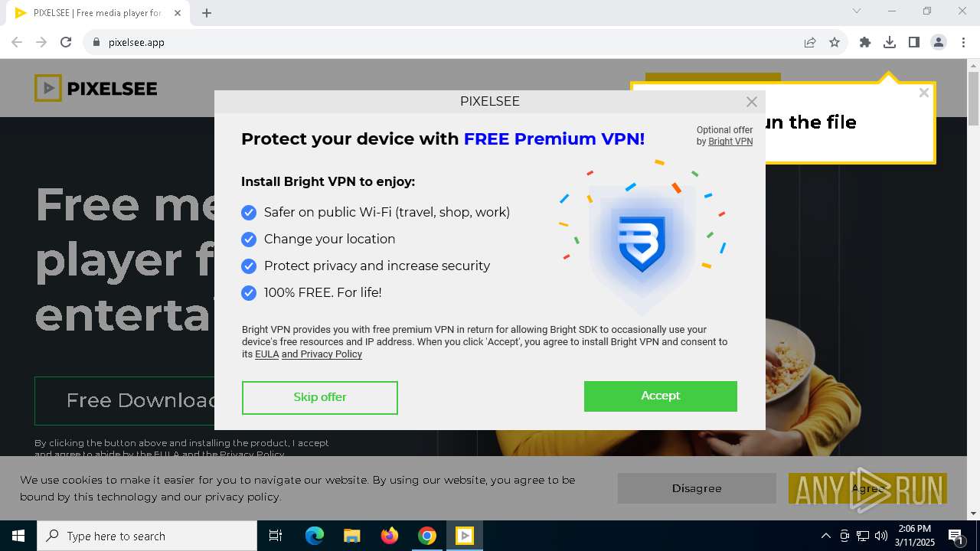
Task: Open a new browser tab
Action: click(x=207, y=13)
